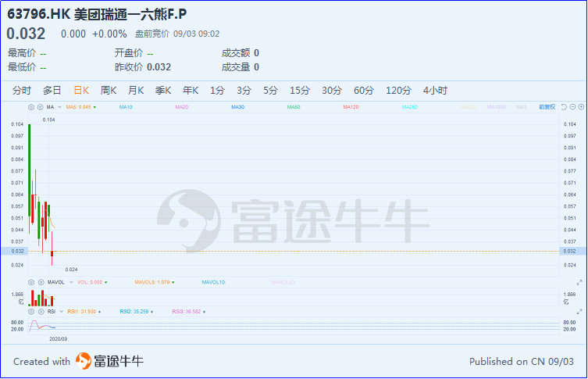
Task: Expand the RSI panel to fullscreen
Action: [579, 312]
